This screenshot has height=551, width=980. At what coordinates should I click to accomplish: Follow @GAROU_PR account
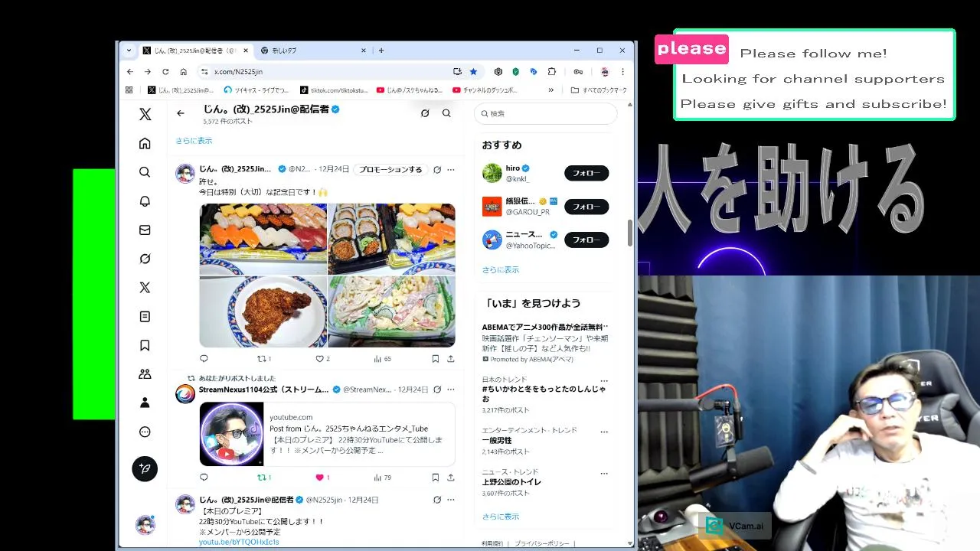coord(586,207)
